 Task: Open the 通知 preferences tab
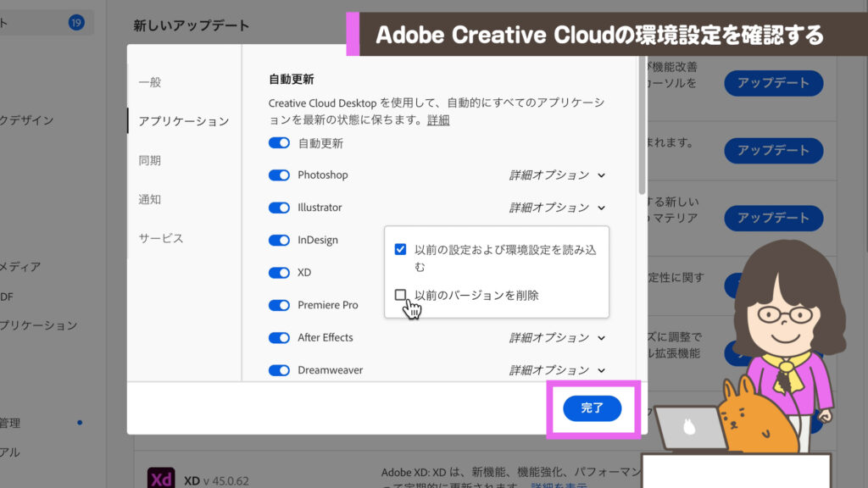pyautogui.click(x=150, y=199)
